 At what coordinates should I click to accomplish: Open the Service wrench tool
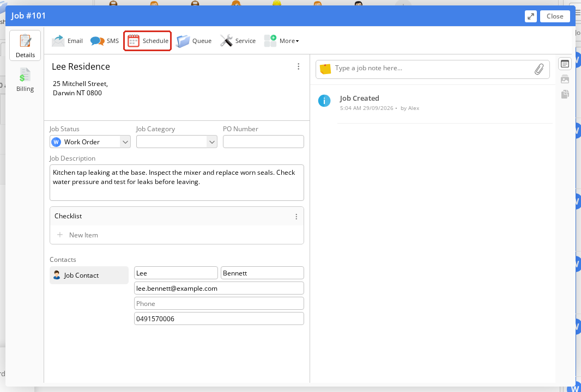pyautogui.click(x=238, y=41)
